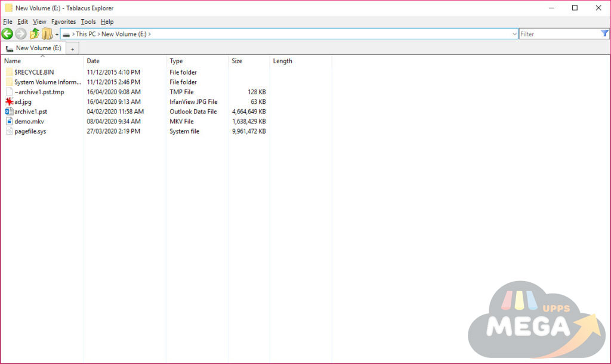Open the Tools menu
Screen dimensions: 611x364
pos(88,22)
